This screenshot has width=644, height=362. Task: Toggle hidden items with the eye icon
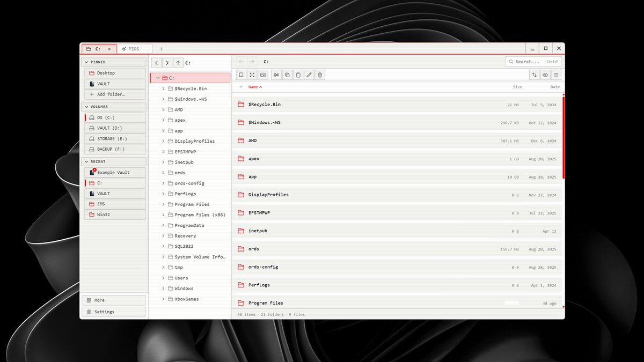[x=545, y=75]
